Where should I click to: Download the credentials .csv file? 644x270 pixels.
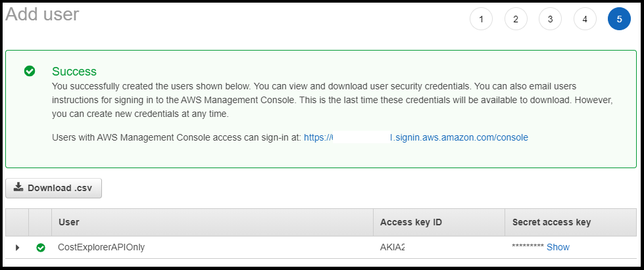pyautogui.click(x=54, y=188)
